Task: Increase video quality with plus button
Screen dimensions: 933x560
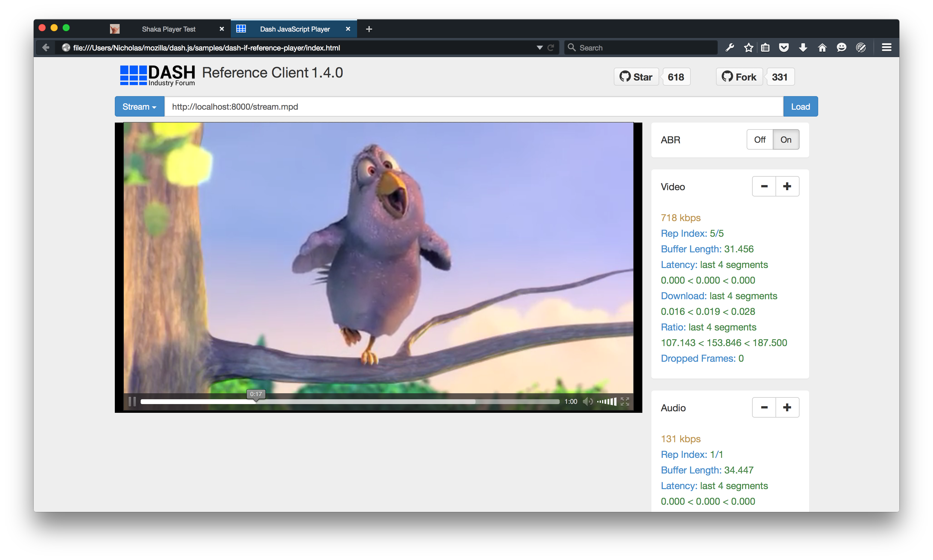Action: click(787, 186)
